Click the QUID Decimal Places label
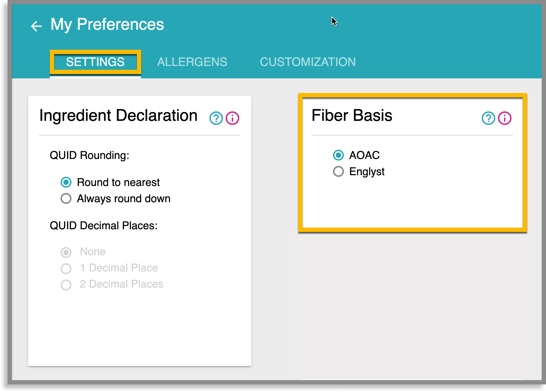 click(104, 225)
